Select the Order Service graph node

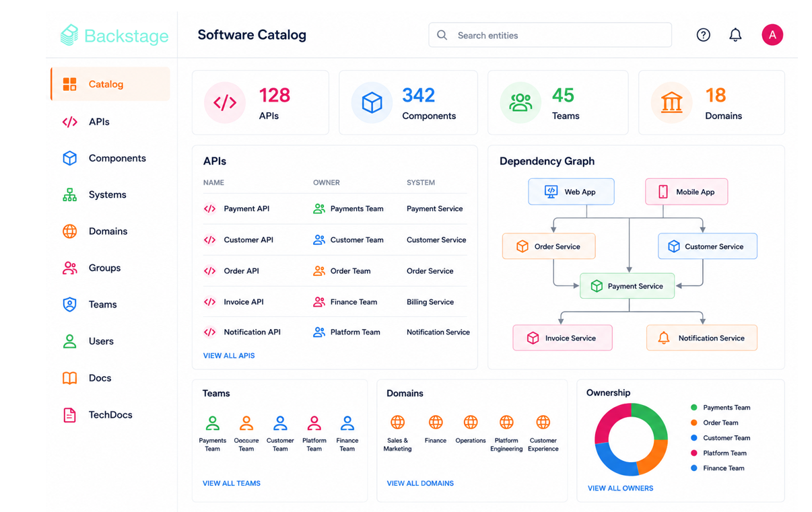pyautogui.click(x=549, y=246)
